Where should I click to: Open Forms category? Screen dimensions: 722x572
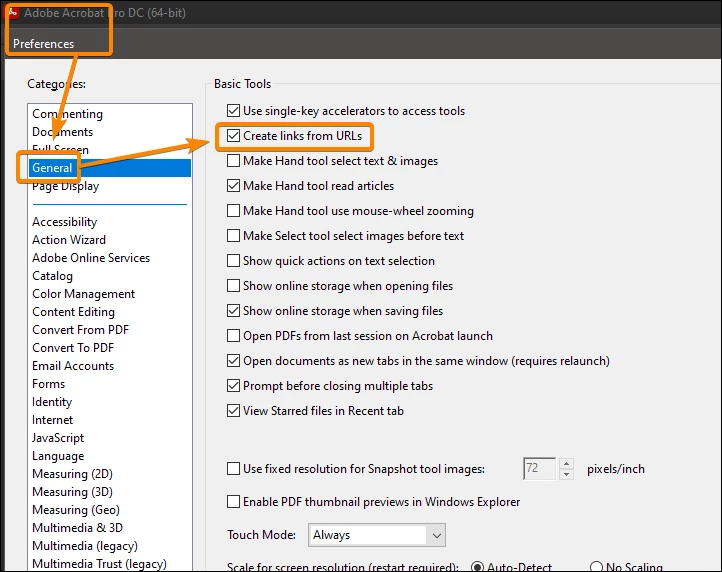48,384
